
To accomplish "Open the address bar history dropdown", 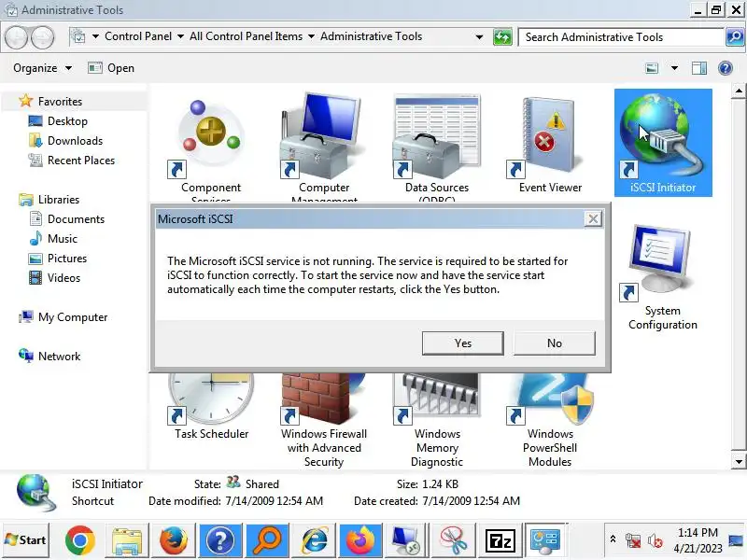I will coord(479,37).
